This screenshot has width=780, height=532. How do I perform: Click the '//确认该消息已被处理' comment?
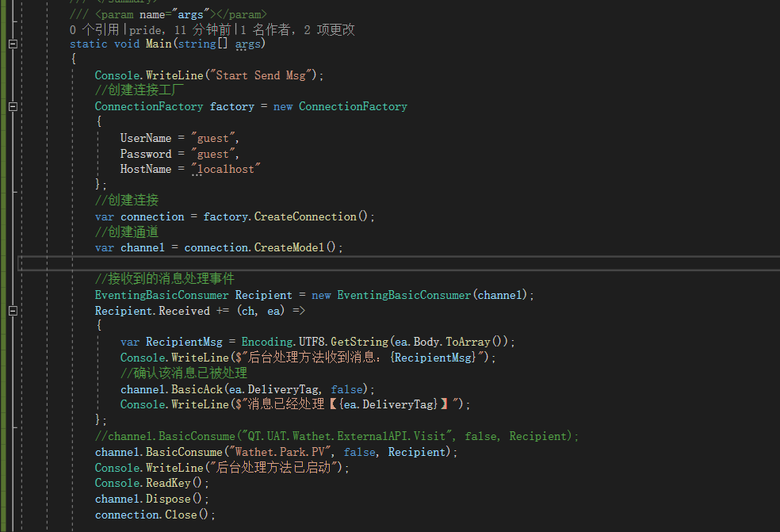pos(184,373)
